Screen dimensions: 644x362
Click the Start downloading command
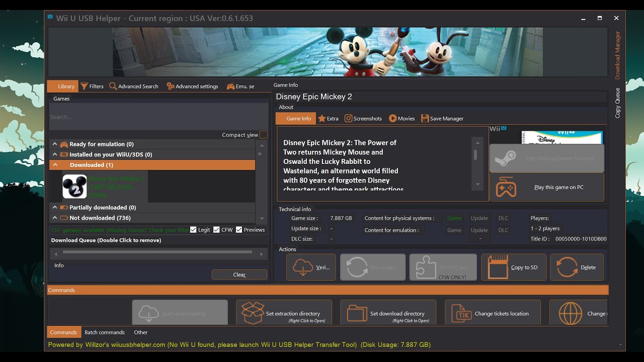180,313
